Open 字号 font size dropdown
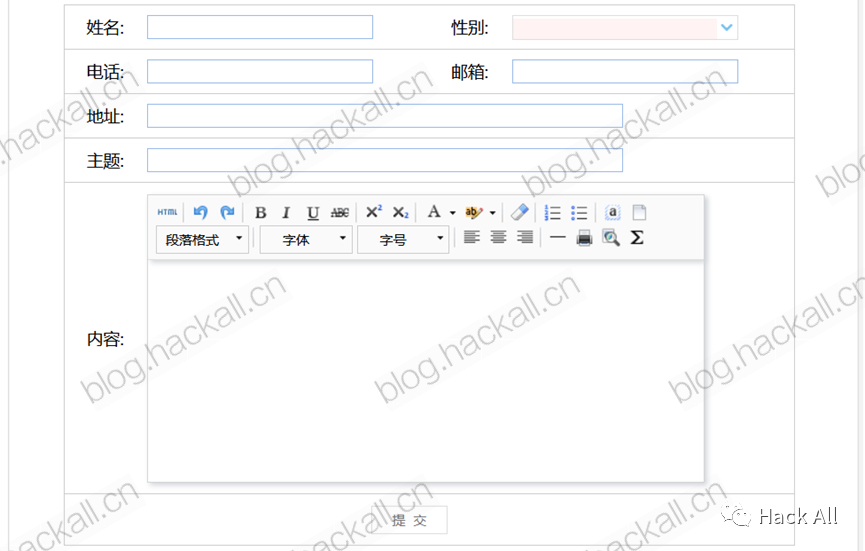865x551 pixels. click(x=403, y=239)
